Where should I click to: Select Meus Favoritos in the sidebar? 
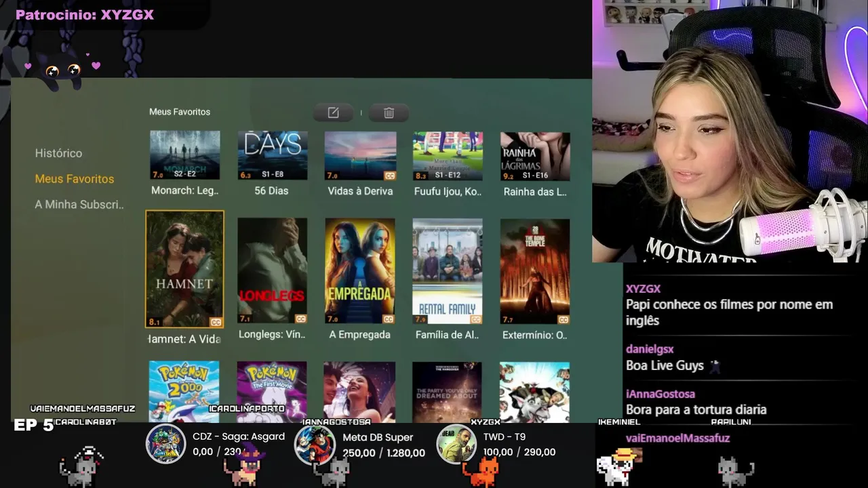[x=75, y=179]
